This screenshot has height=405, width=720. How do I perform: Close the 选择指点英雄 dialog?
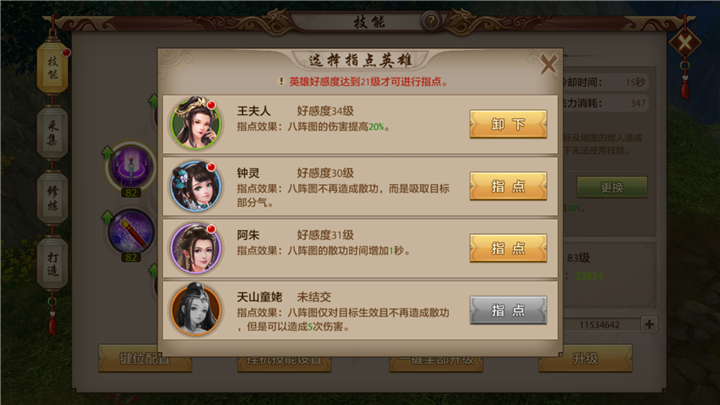(548, 64)
